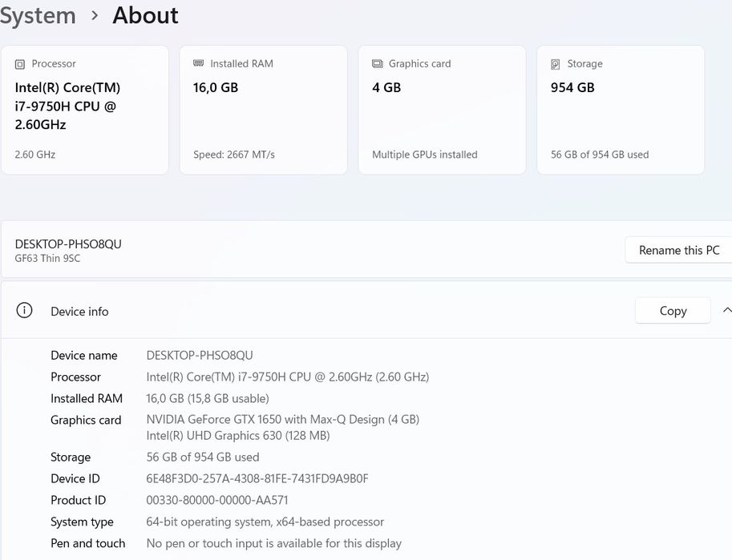The image size is (732, 560).
Task: Click the breadcrumb chevron after System
Action: tap(95, 15)
